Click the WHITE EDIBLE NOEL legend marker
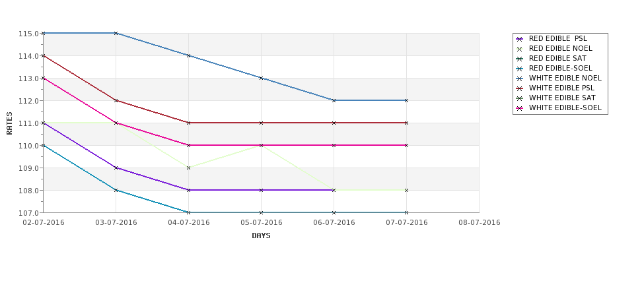644x283 pixels. click(520, 79)
